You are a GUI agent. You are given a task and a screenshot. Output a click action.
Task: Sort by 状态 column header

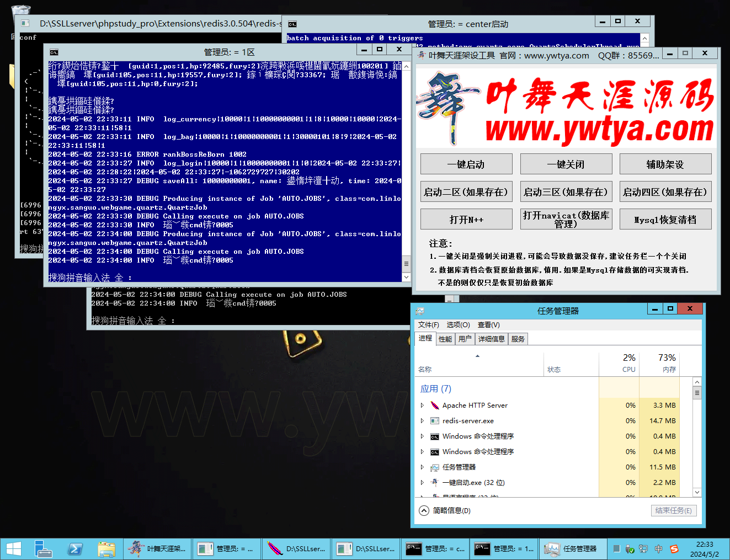click(x=571, y=364)
